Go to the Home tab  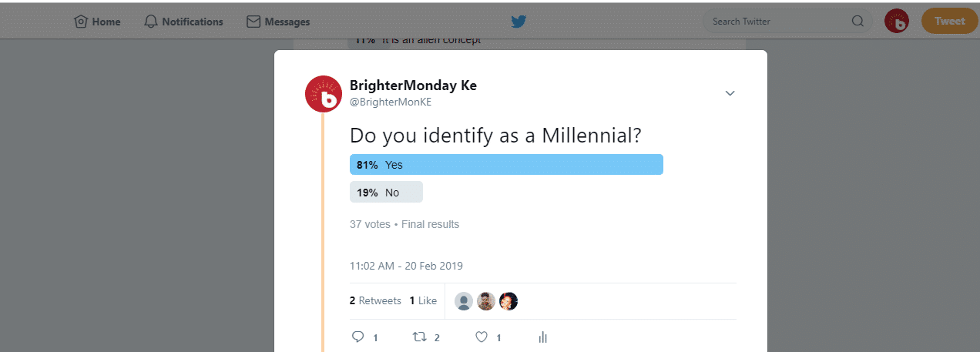point(97,22)
